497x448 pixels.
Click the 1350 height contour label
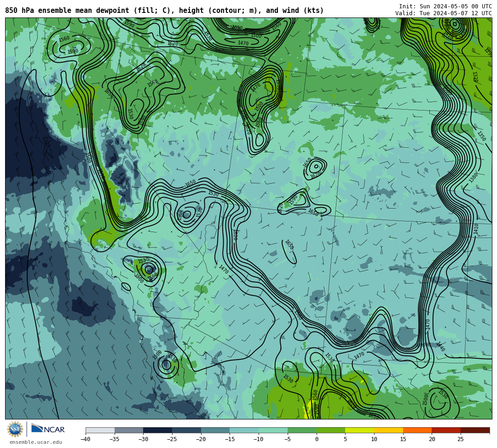481,136
